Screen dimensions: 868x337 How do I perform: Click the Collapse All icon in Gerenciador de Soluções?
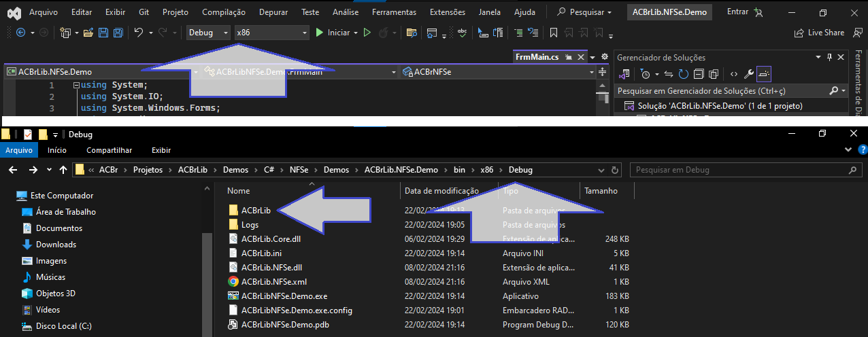click(698, 74)
